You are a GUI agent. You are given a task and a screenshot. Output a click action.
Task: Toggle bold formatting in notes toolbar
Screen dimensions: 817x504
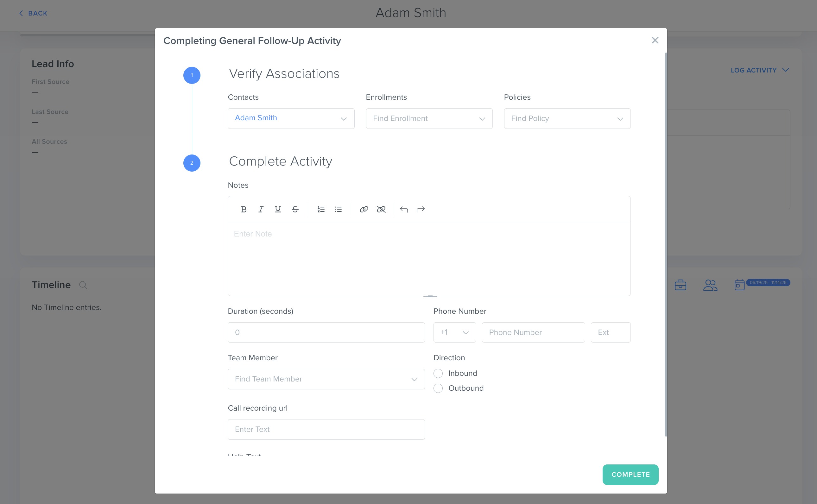[244, 209]
